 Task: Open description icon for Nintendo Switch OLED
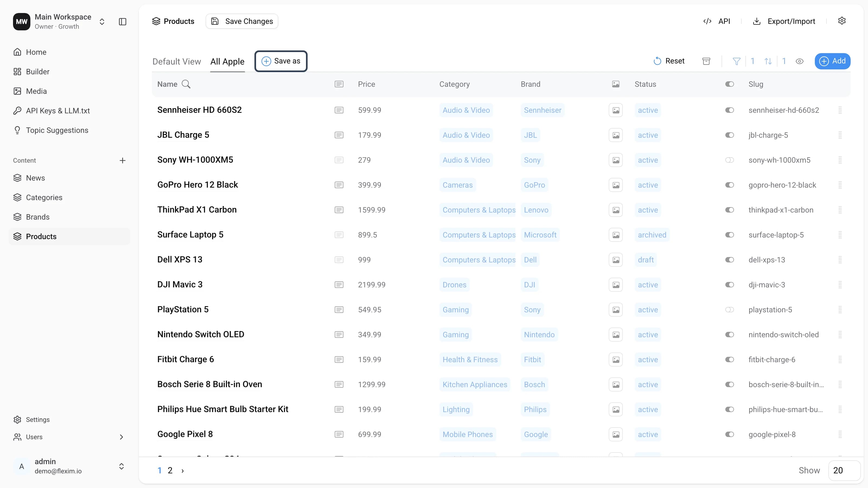click(339, 335)
